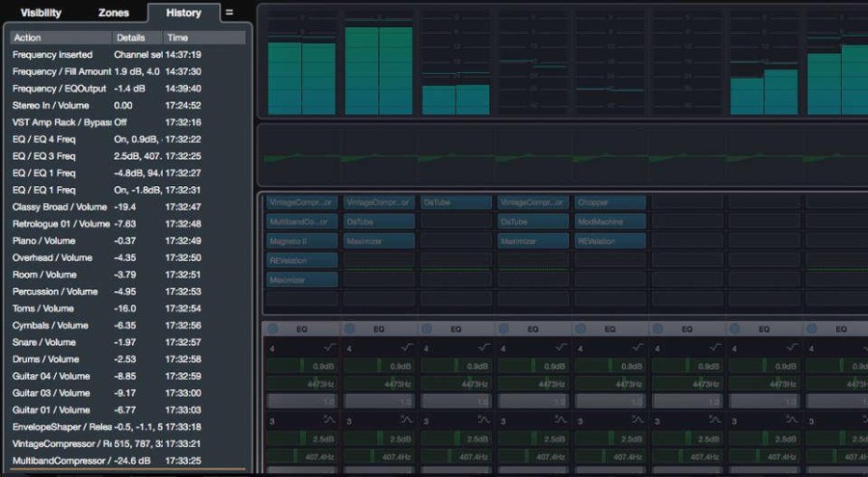Select the History tab
Screen dimensions: 868x477
click(x=183, y=13)
